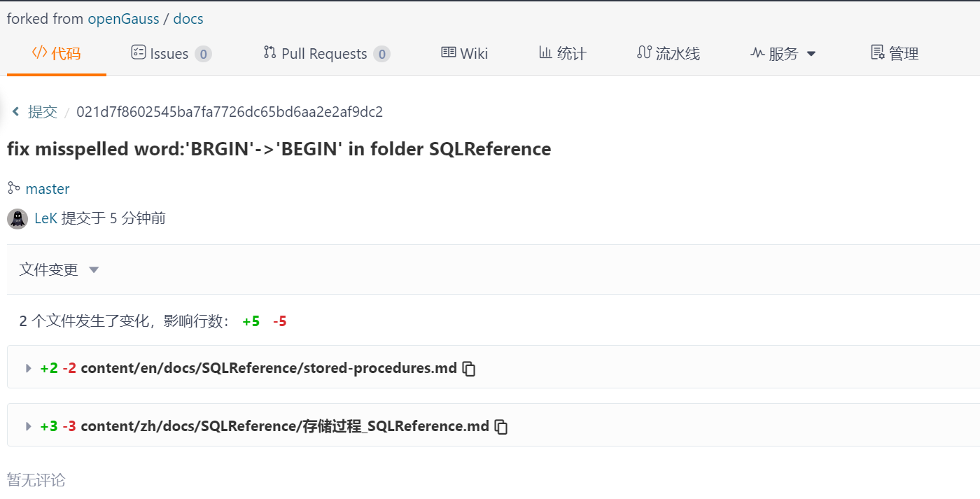Expand the 存储过程_SQLReference.md diff

coord(29,426)
